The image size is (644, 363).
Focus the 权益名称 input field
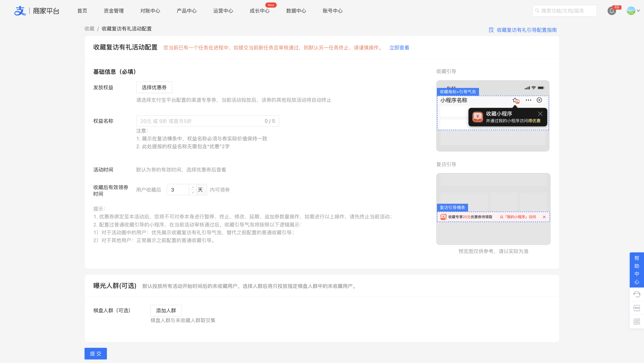tap(208, 121)
